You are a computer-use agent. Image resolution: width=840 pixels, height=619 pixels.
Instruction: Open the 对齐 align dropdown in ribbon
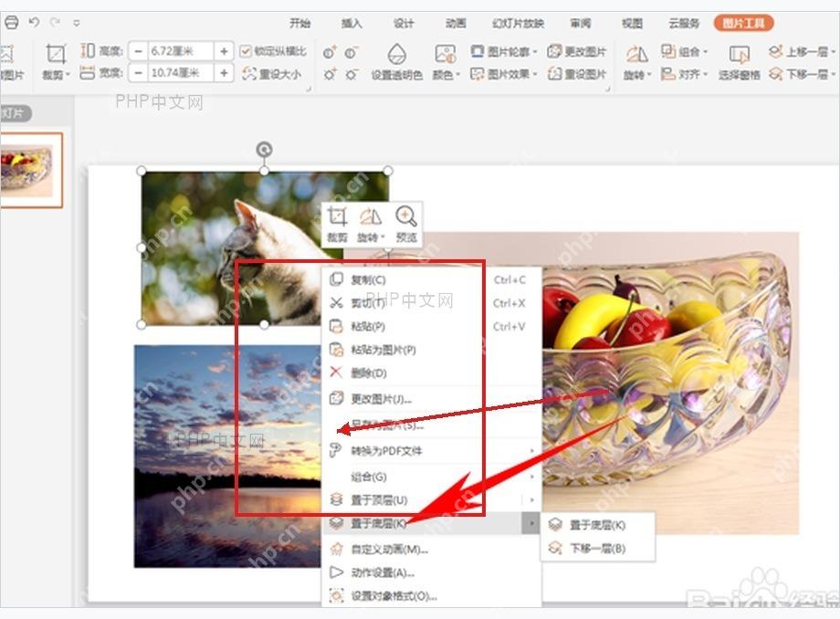[684, 73]
